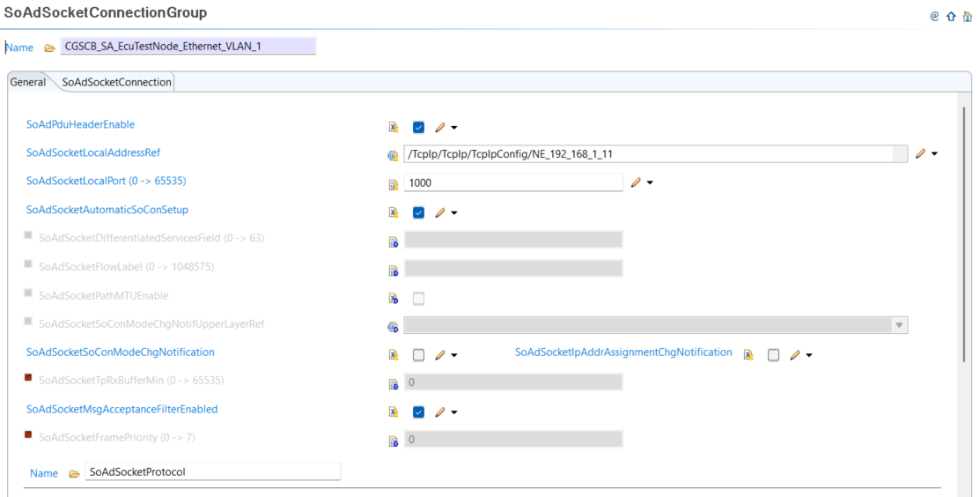
Task: Click pencil edit icon for SoAdSocketLocalPort
Action: point(636,182)
